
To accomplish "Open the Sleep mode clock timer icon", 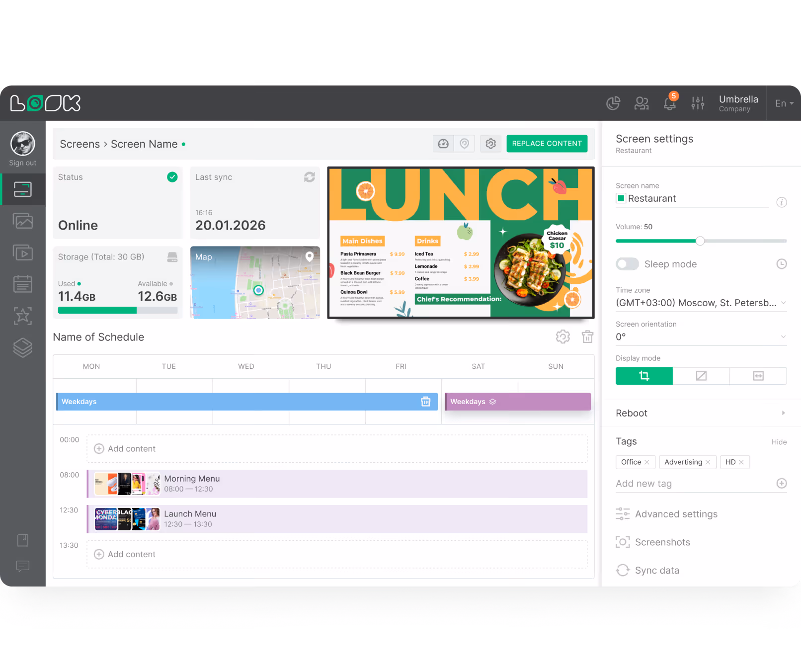I will (782, 264).
